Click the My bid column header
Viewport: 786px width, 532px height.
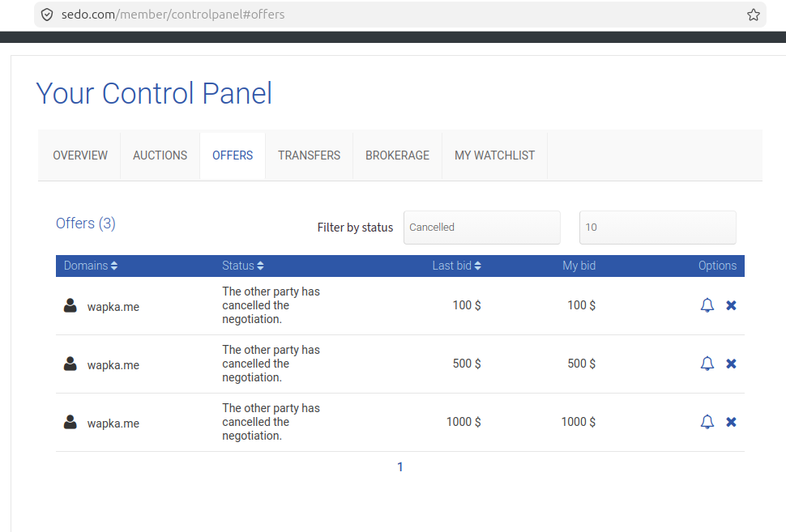(579, 266)
